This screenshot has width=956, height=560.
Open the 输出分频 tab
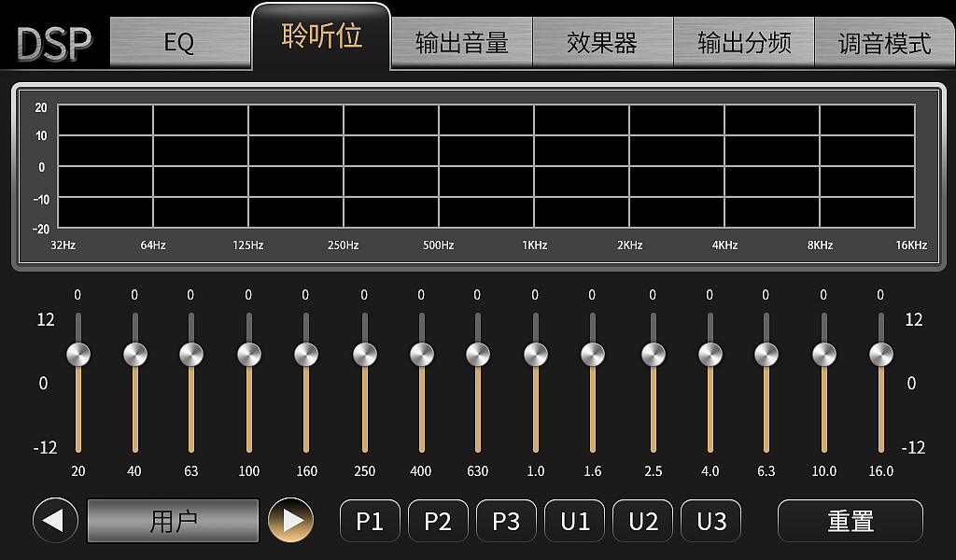pos(744,41)
